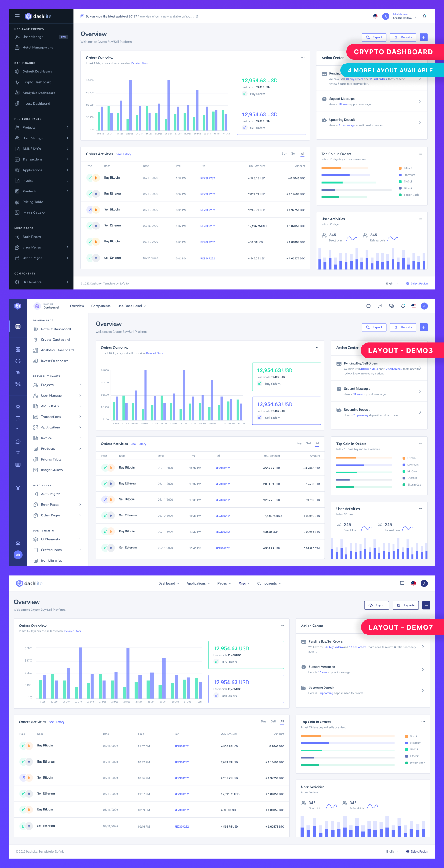444x868 pixels.
Task: Open three-dots menu of first Orders Overview card
Action: coord(303,58)
